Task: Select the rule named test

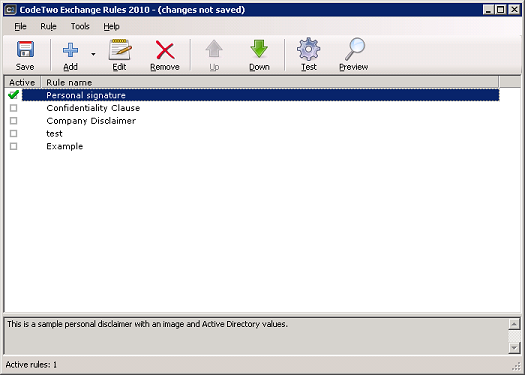Action: click(x=54, y=134)
